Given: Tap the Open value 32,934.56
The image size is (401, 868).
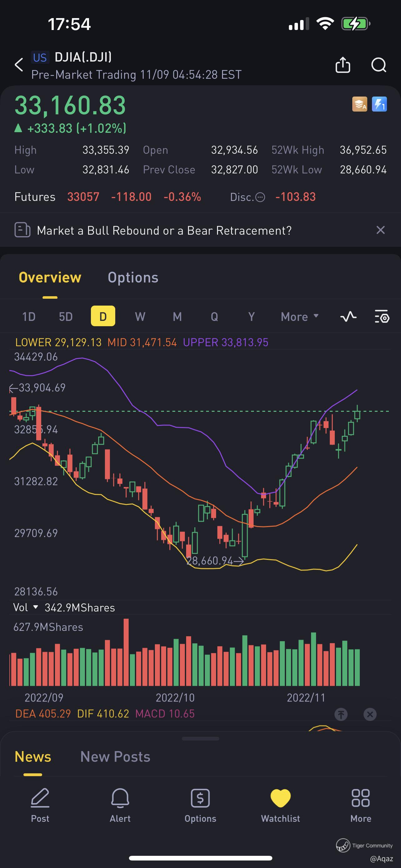Looking at the screenshot, I should click(234, 150).
